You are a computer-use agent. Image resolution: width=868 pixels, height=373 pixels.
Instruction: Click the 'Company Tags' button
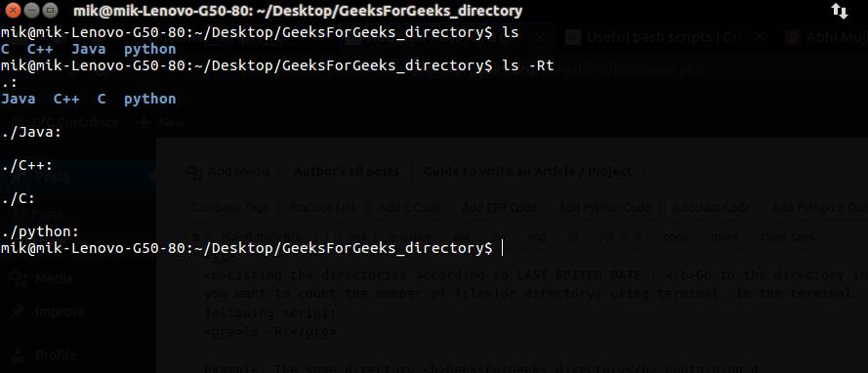tap(229, 208)
